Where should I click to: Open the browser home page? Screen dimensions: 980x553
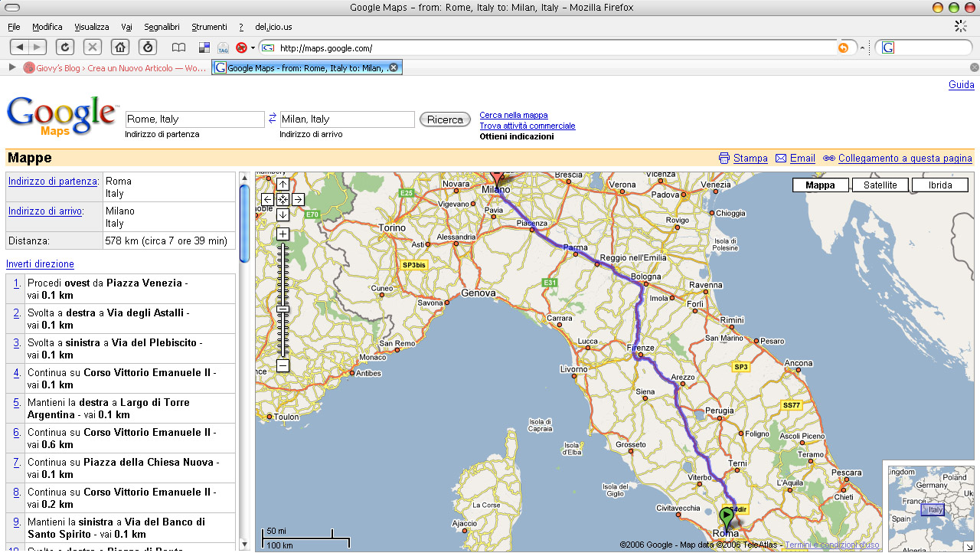[120, 47]
